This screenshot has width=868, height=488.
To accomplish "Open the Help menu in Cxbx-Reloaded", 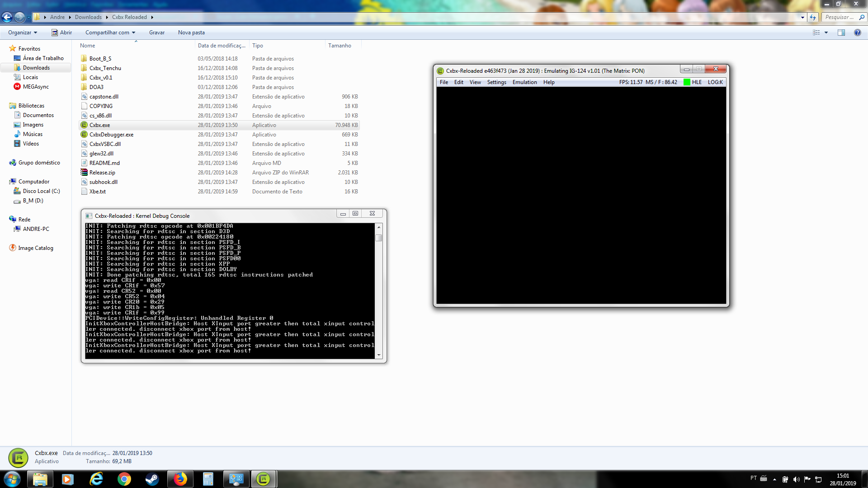I will pyautogui.click(x=549, y=82).
